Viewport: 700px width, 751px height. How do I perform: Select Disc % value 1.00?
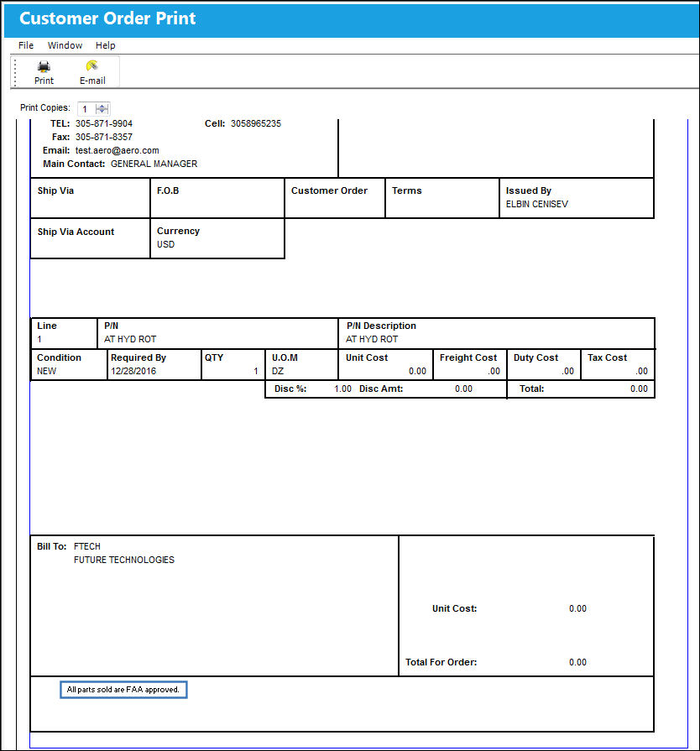[x=343, y=389]
